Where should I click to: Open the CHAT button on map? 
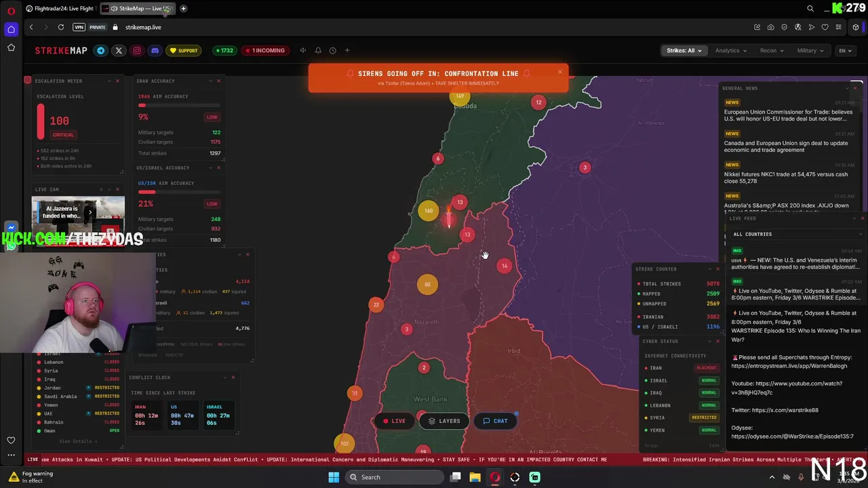(495, 421)
